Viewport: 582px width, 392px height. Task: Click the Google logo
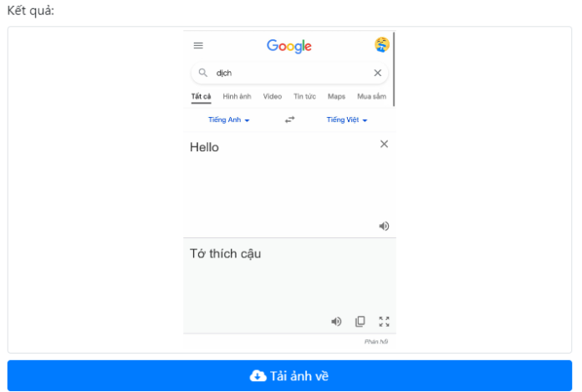tap(289, 46)
